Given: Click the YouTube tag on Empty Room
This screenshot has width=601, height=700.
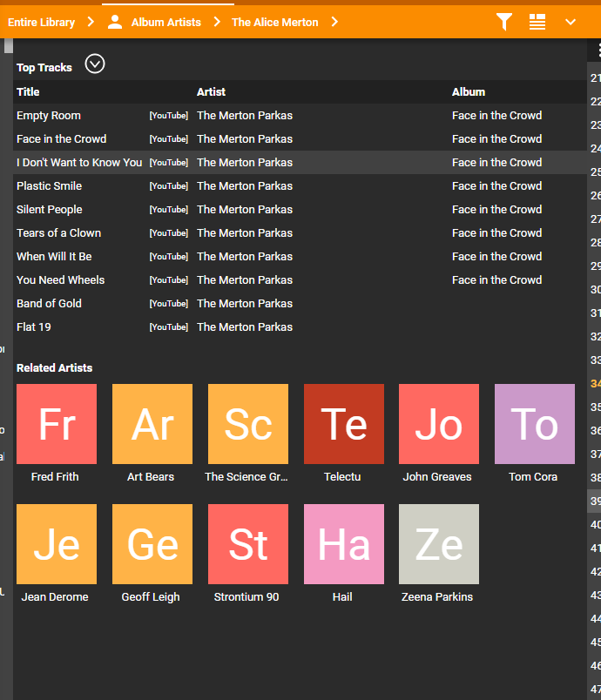Looking at the screenshot, I should coord(168,116).
